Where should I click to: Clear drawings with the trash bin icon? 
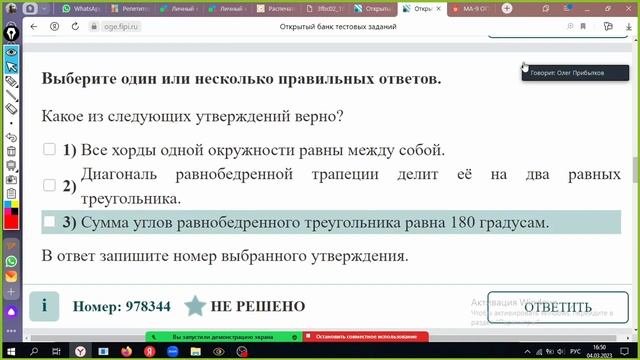click(x=11, y=151)
